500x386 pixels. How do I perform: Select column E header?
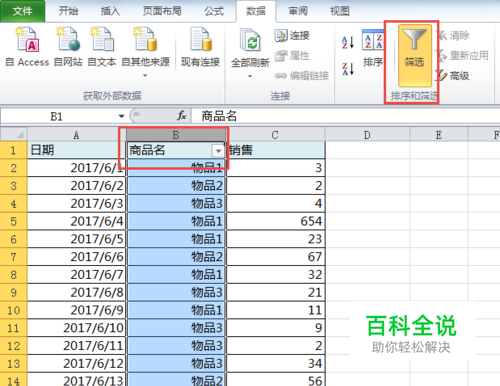(x=439, y=135)
